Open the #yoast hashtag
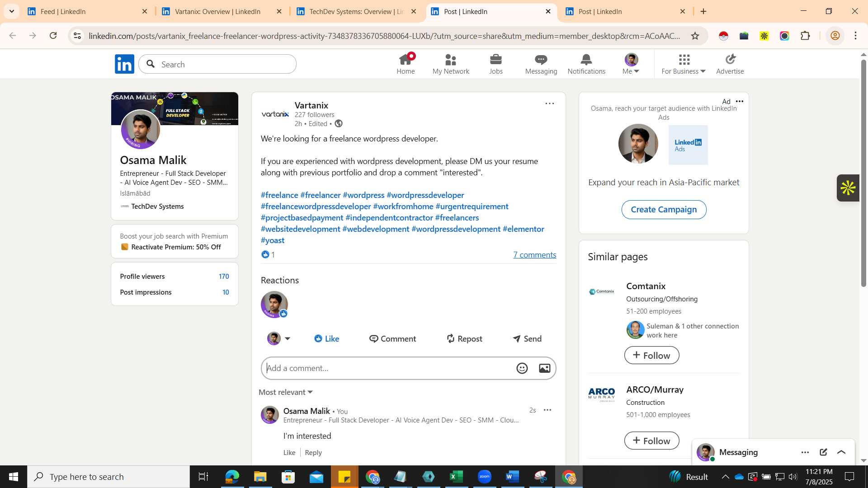This screenshot has width=868, height=488. click(x=273, y=240)
